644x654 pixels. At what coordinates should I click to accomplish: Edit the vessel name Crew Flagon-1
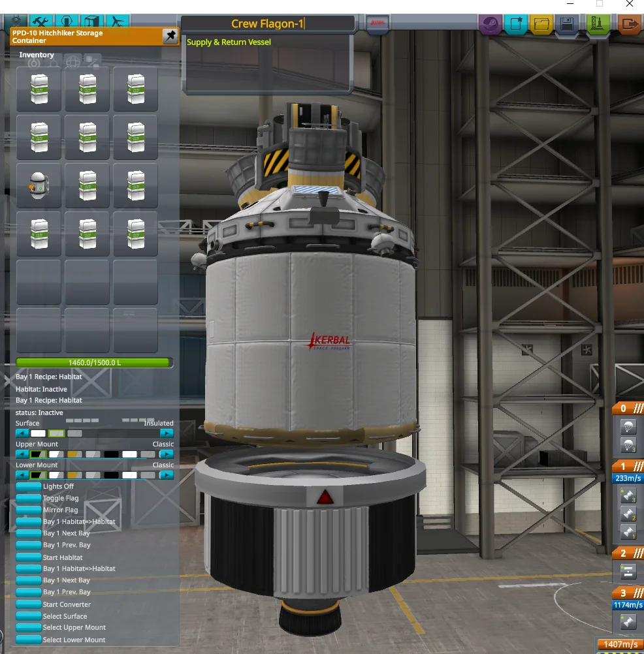268,23
